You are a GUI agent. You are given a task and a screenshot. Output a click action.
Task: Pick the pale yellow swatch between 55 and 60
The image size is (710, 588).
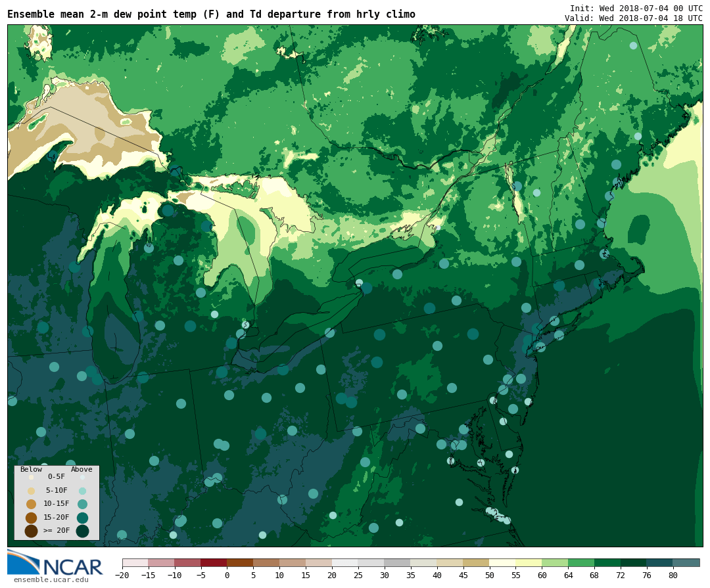pyautogui.click(x=529, y=562)
